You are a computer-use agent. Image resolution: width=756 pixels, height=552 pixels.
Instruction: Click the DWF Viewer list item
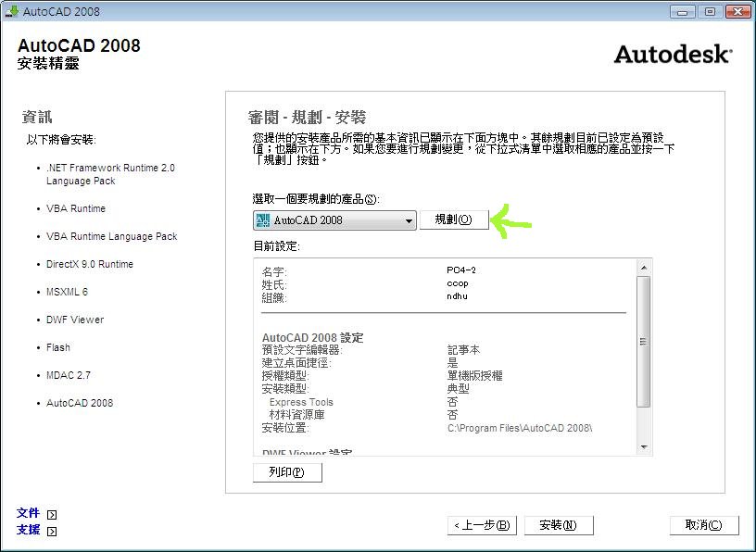(x=75, y=320)
